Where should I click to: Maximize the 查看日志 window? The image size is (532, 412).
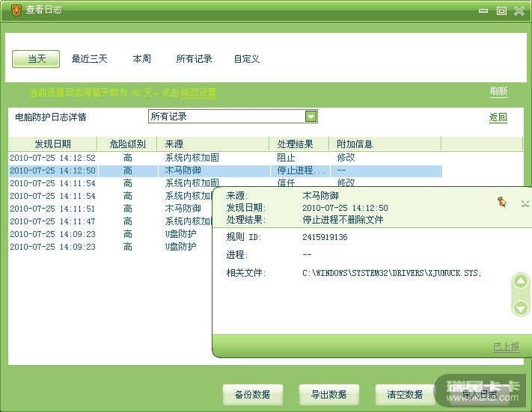pos(501,11)
